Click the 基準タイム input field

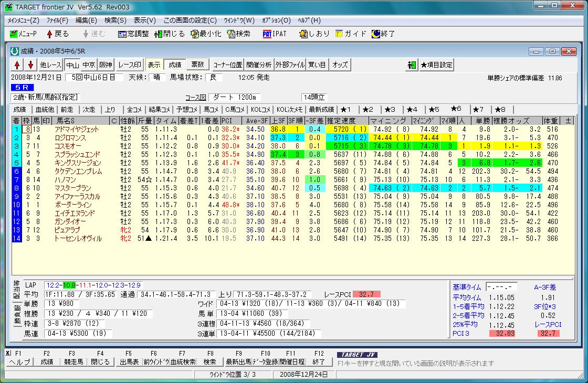point(501,287)
